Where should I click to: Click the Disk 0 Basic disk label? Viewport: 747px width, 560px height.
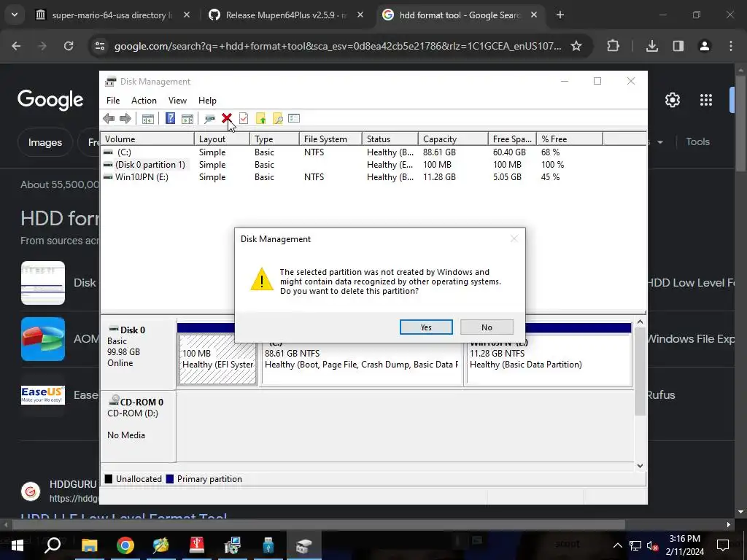click(138, 354)
